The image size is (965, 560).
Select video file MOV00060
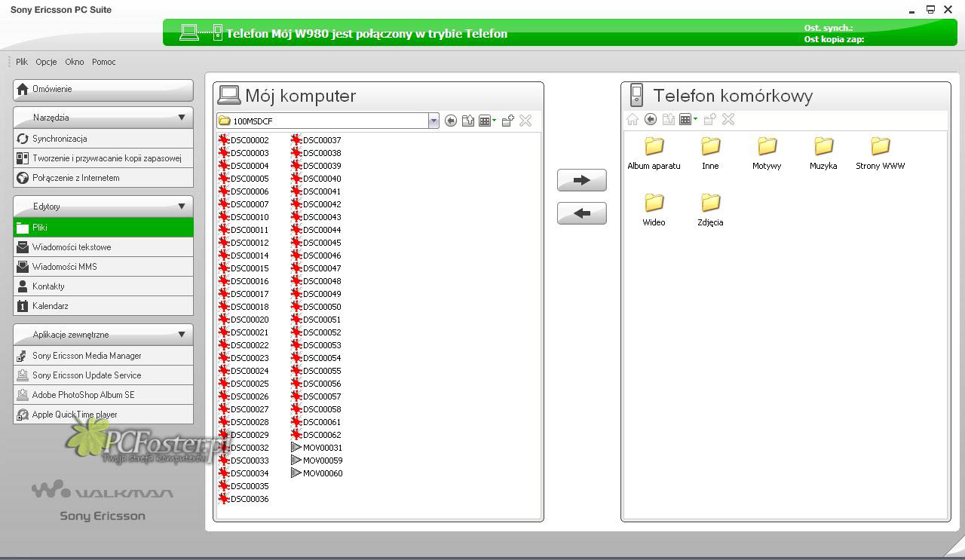tap(317, 473)
